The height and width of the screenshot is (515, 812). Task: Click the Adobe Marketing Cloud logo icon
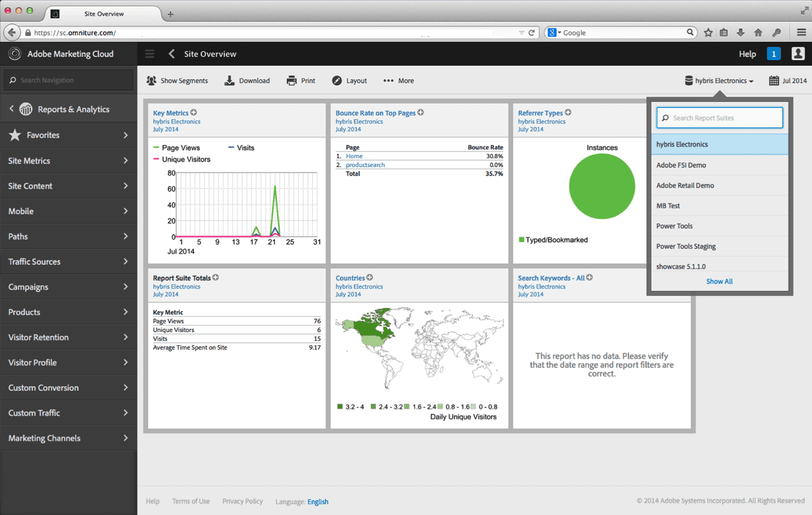tap(14, 54)
